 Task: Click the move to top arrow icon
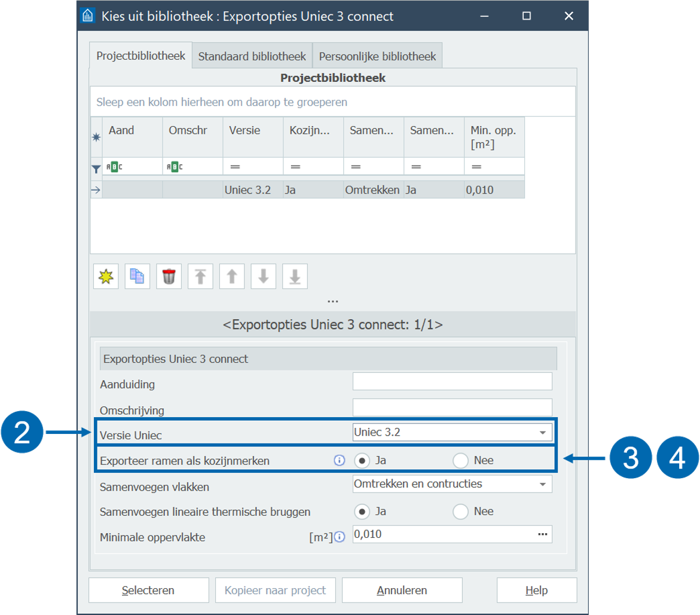(200, 277)
